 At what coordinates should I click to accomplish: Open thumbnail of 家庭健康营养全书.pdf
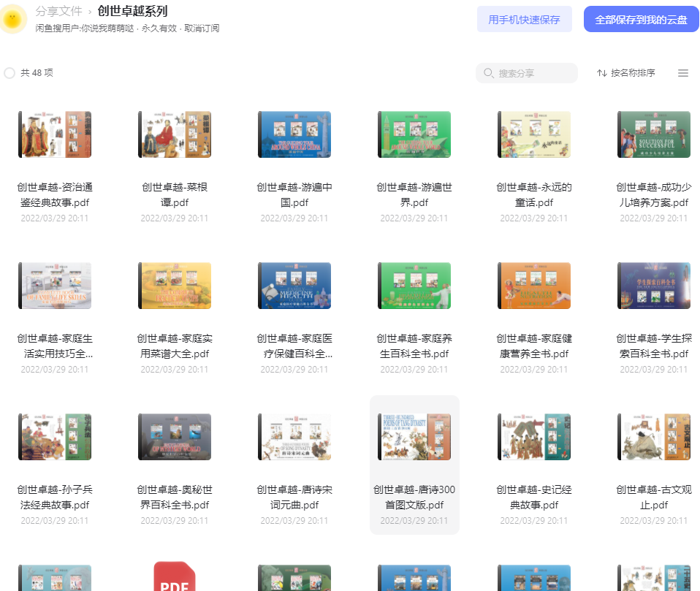534,286
